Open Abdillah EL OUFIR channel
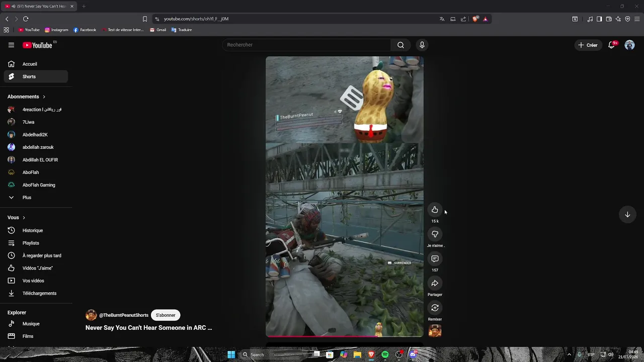Screen dimensions: 644x362 click(36, 160)
